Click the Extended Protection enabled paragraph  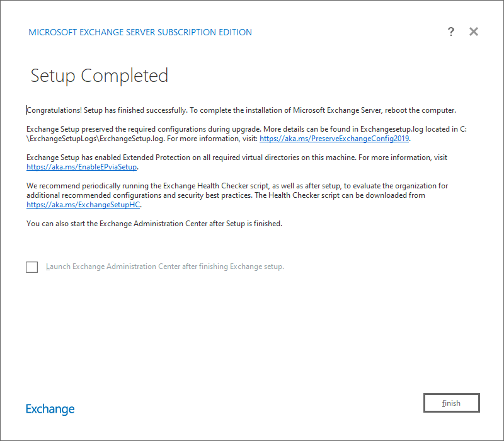click(237, 162)
